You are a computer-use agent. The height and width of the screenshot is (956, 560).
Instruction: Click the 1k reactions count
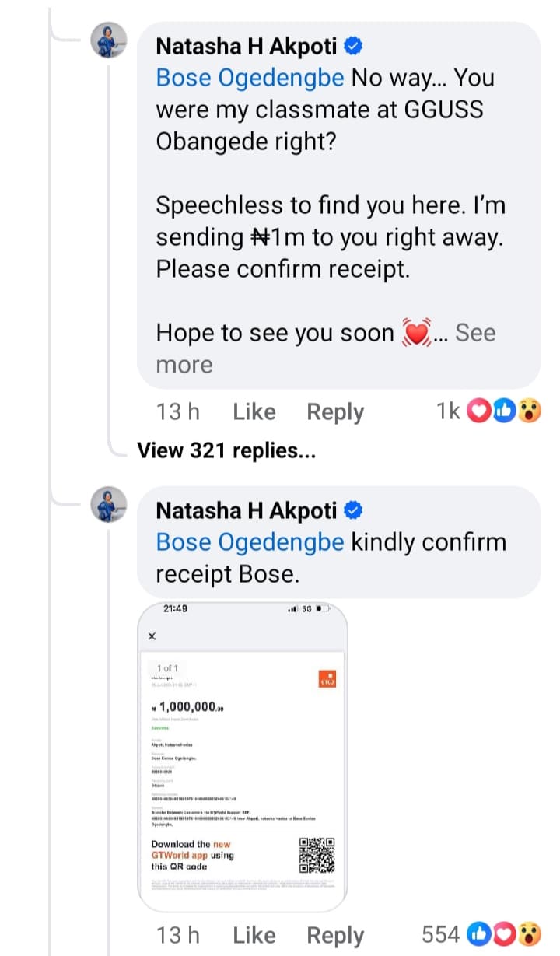pos(449,411)
